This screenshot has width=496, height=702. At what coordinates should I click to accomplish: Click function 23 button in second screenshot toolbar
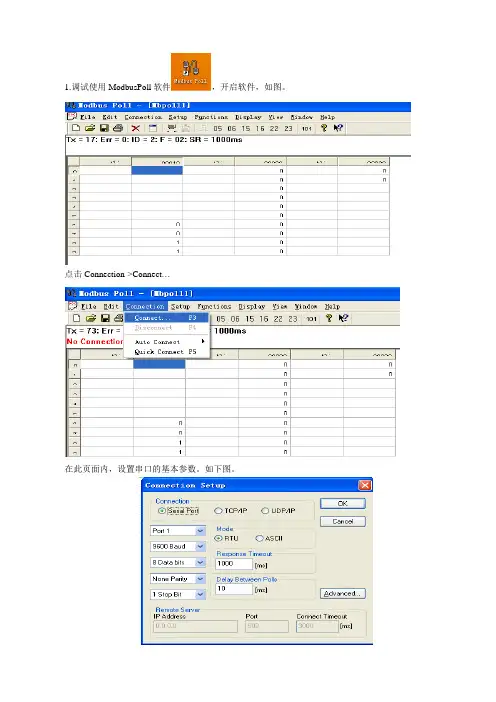click(292, 319)
